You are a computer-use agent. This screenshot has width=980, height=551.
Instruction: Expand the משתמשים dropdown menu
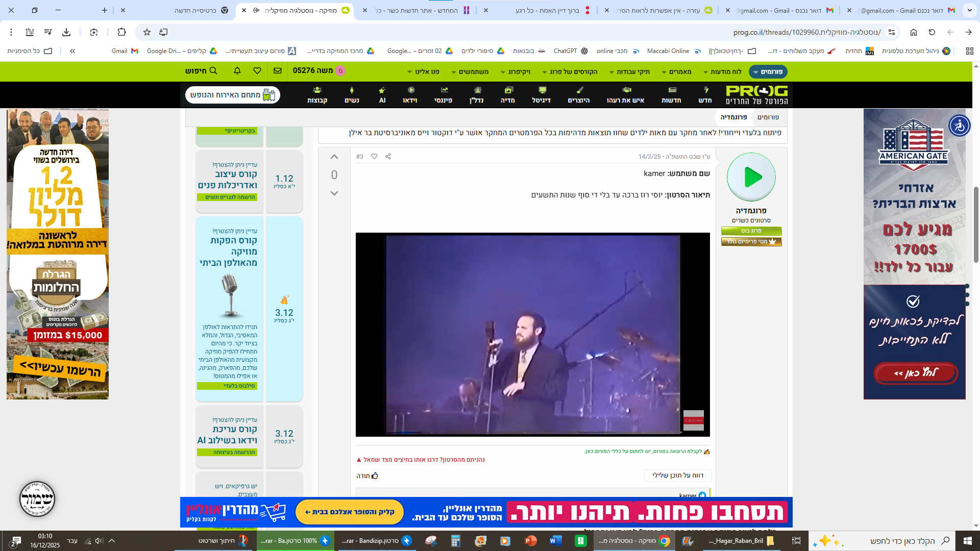[470, 72]
